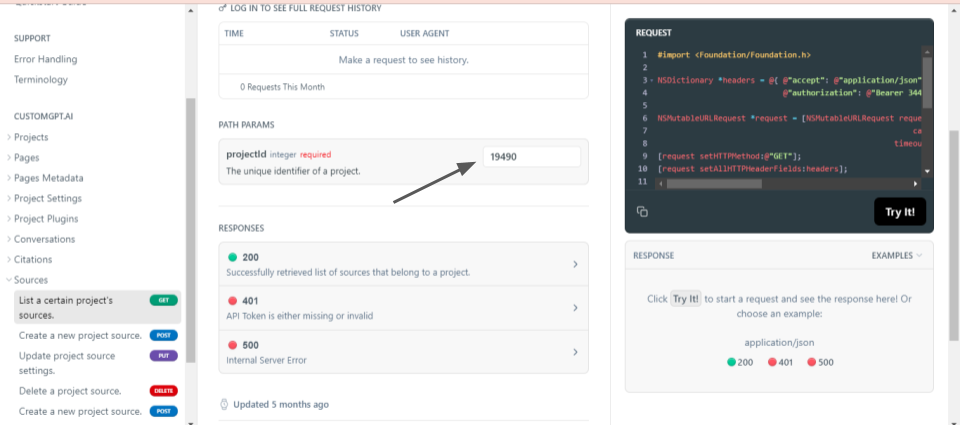
Task: Click '0 Requests This Month' text
Action: click(x=282, y=87)
